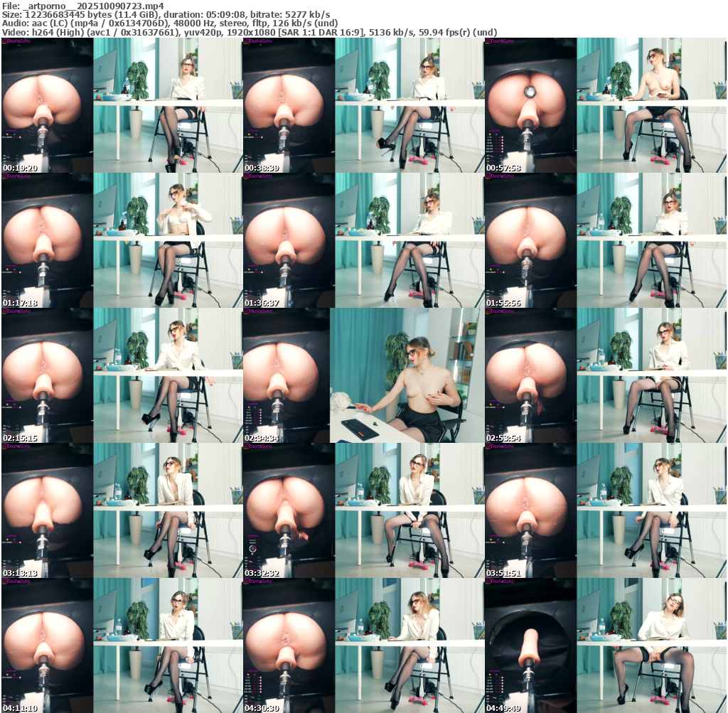Viewport: 728px width, 713px height.
Task: Open the frame marked 03:51:51
Action: tap(605, 510)
